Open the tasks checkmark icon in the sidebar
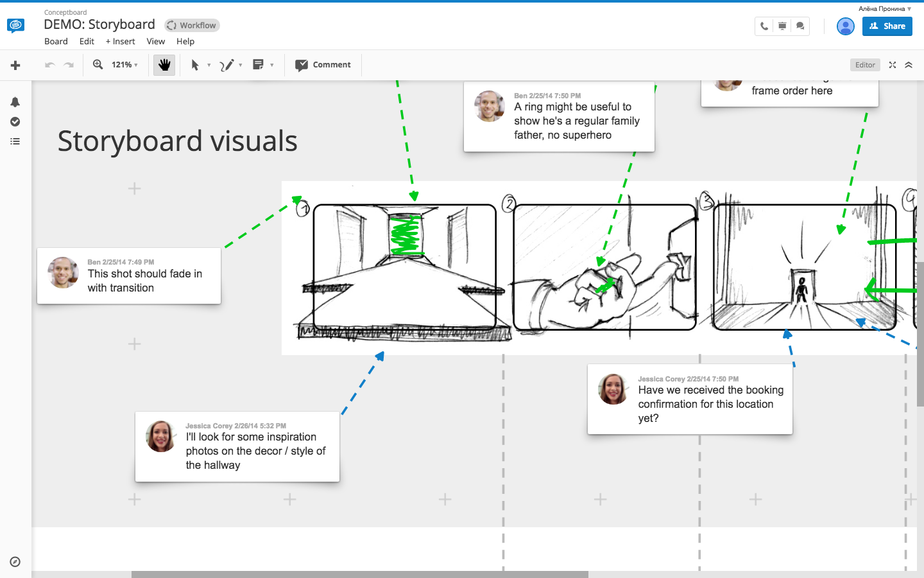Screen dimensions: 924x578 [15, 122]
